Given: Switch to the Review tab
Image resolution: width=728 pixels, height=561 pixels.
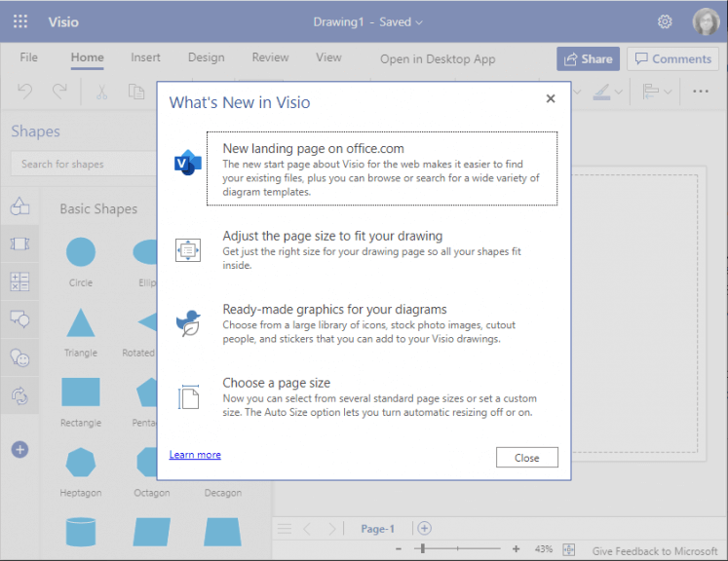Looking at the screenshot, I should (270, 57).
